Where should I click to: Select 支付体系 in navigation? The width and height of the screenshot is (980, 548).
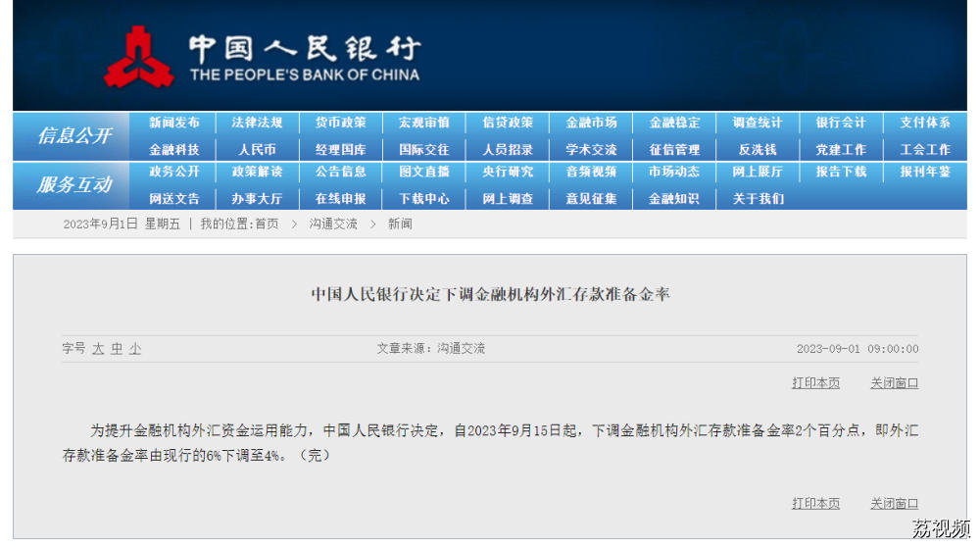coord(925,123)
